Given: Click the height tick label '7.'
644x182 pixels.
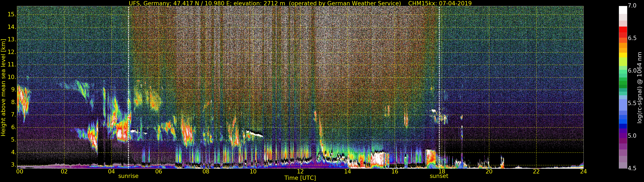Looking at the screenshot, I should coord(13,115).
